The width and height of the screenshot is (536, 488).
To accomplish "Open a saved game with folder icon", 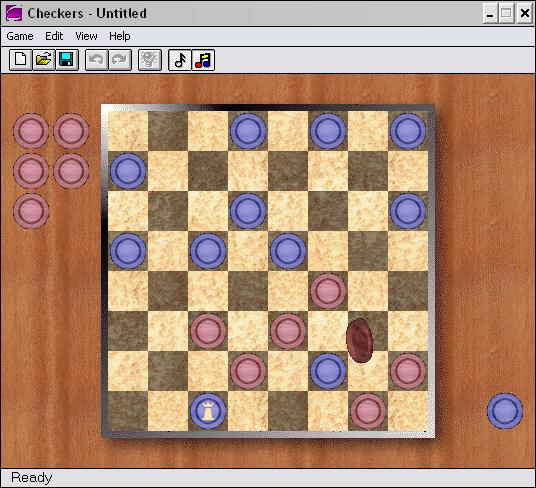I will tap(44, 60).
